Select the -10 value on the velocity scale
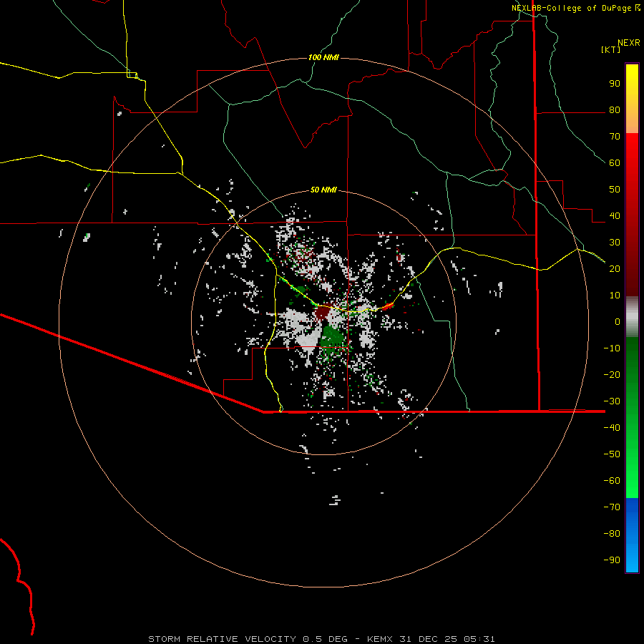 tap(612, 348)
